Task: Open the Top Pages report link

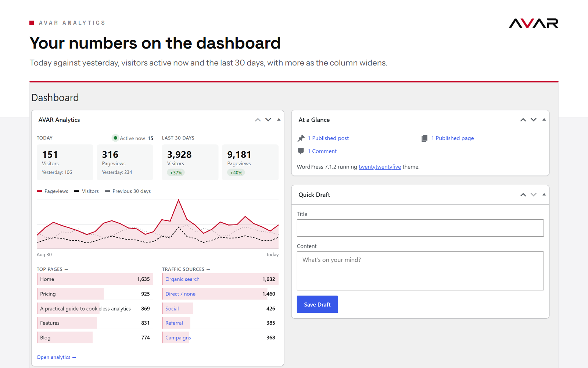Action: coord(52,269)
